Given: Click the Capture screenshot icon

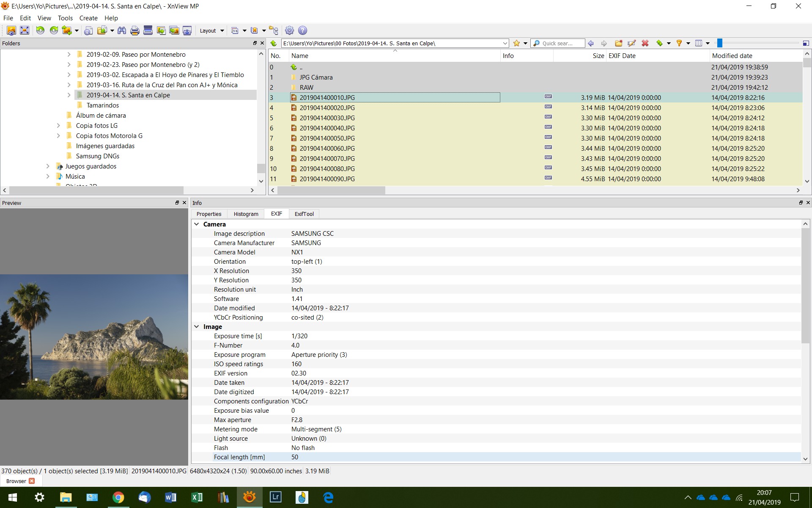Looking at the screenshot, I should [187, 30].
